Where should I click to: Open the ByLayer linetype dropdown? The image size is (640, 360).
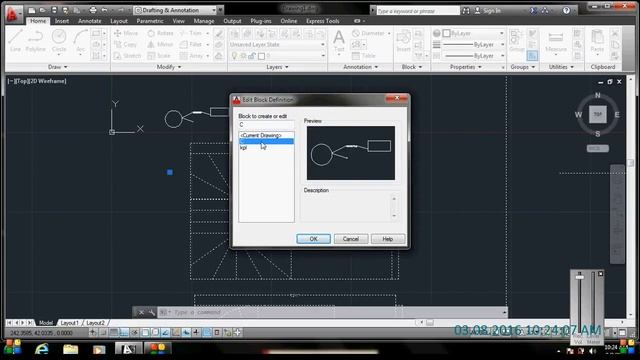coord(473,56)
